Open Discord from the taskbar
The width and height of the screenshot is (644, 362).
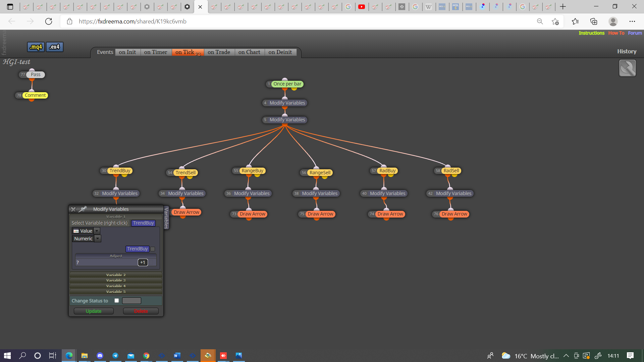click(x=100, y=356)
